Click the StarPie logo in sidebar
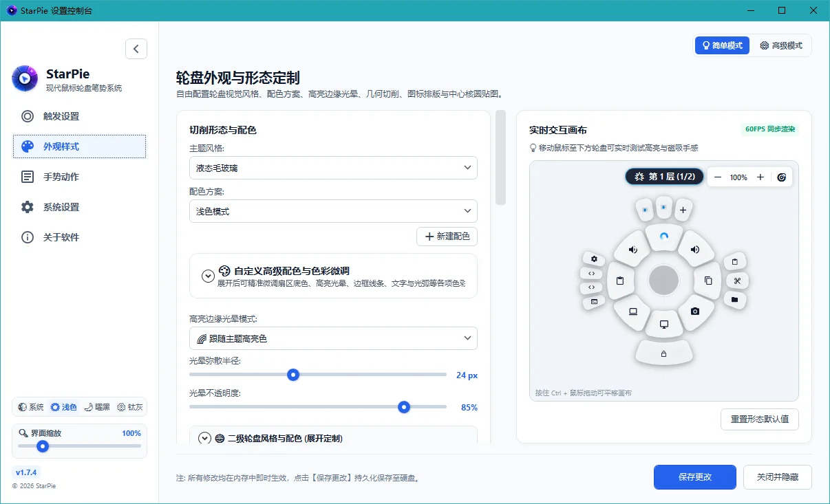830x504 pixels. coord(25,78)
